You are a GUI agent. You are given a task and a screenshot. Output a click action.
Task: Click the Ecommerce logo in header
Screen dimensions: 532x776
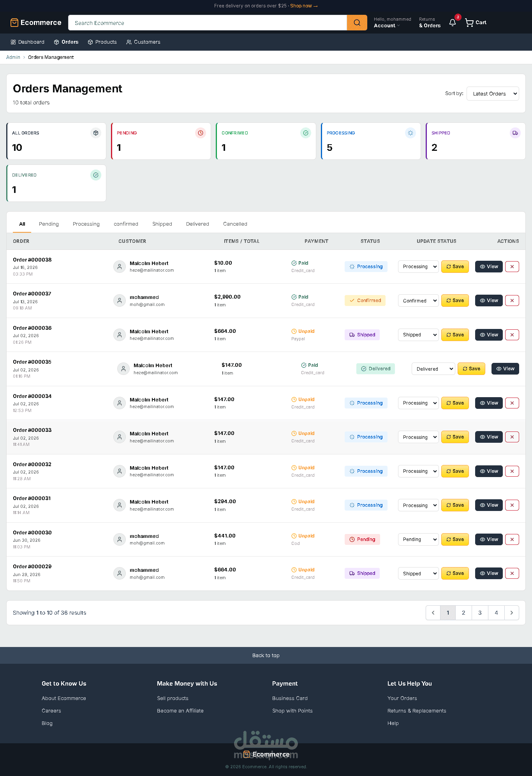[36, 23]
